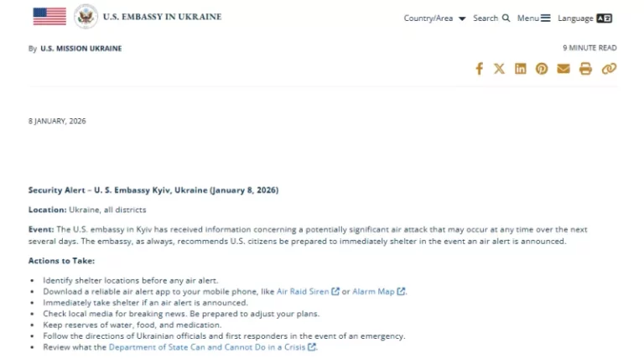Share this alert by email icon
The image size is (644, 359).
click(x=563, y=69)
